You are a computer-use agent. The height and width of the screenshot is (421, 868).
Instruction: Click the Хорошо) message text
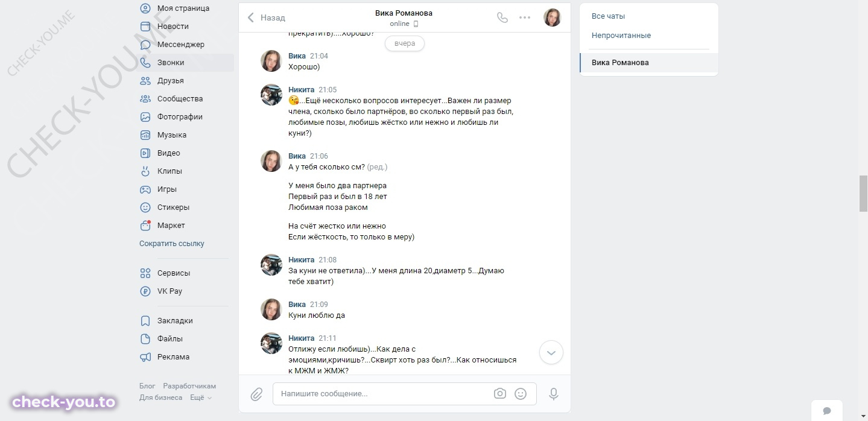coord(304,67)
